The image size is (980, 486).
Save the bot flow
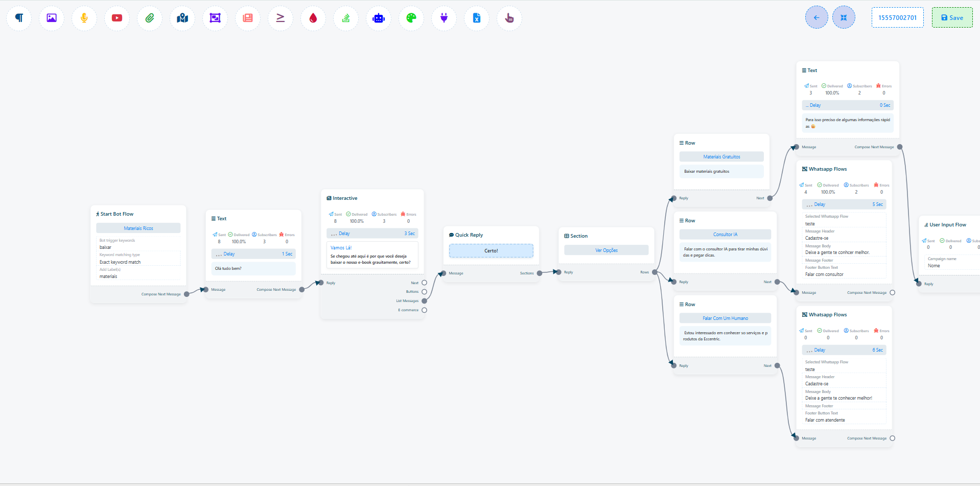coord(952,17)
